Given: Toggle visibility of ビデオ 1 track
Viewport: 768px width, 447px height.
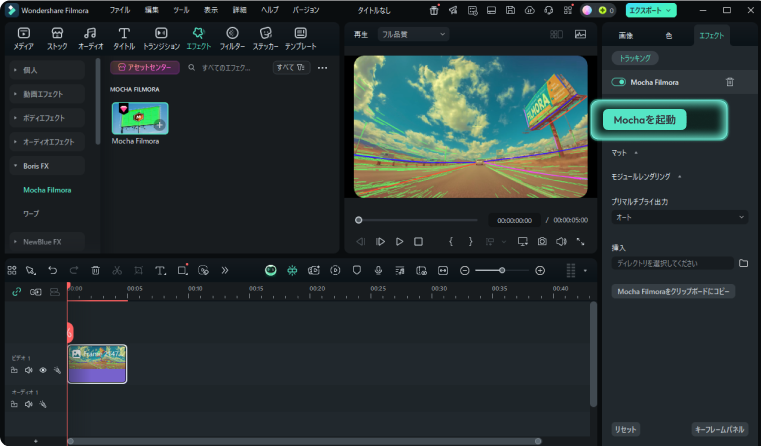Looking at the screenshot, I should coord(43,371).
